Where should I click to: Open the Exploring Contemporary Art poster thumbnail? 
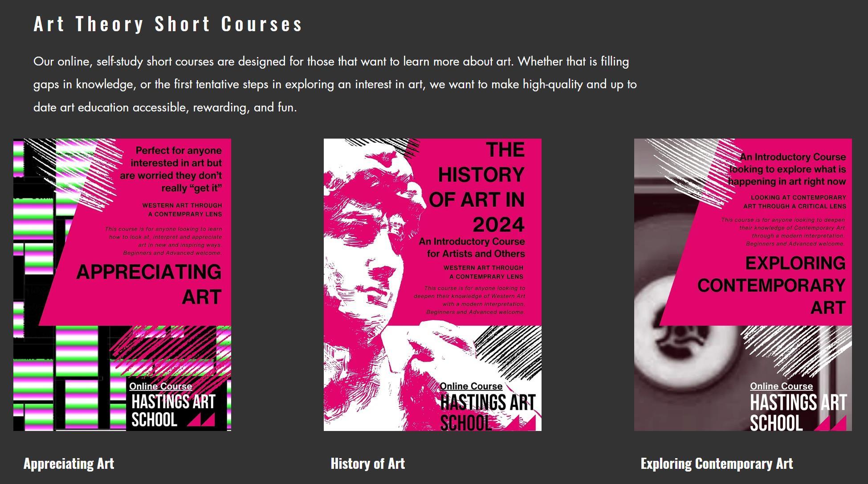pos(743,285)
